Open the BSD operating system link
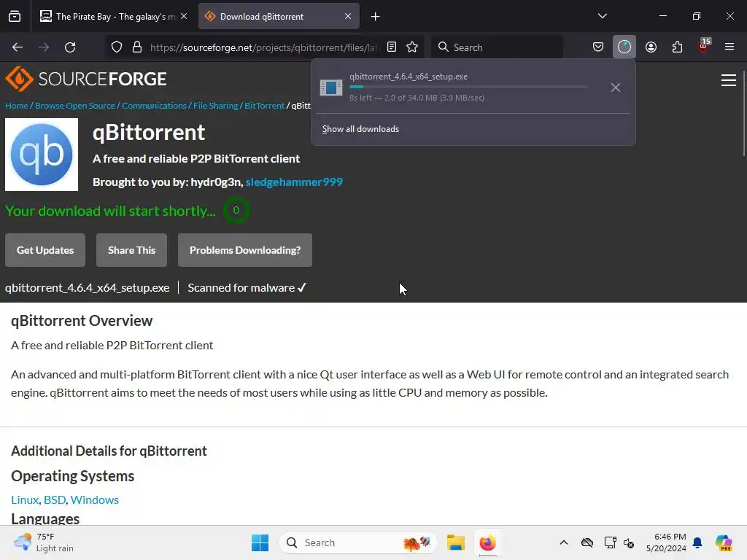Image resolution: width=747 pixels, height=560 pixels. [x=54, y=499]
